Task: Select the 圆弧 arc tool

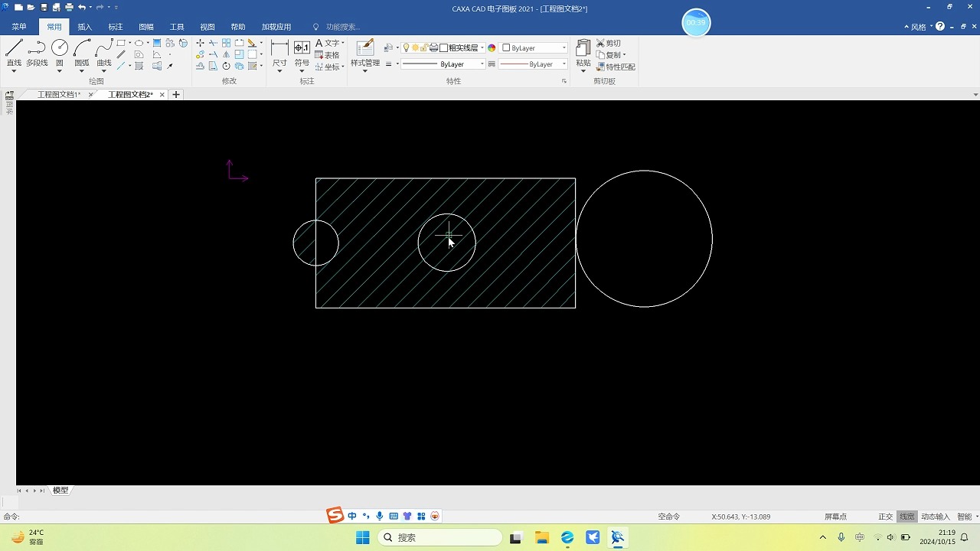Action: click(x=82, y=53)
